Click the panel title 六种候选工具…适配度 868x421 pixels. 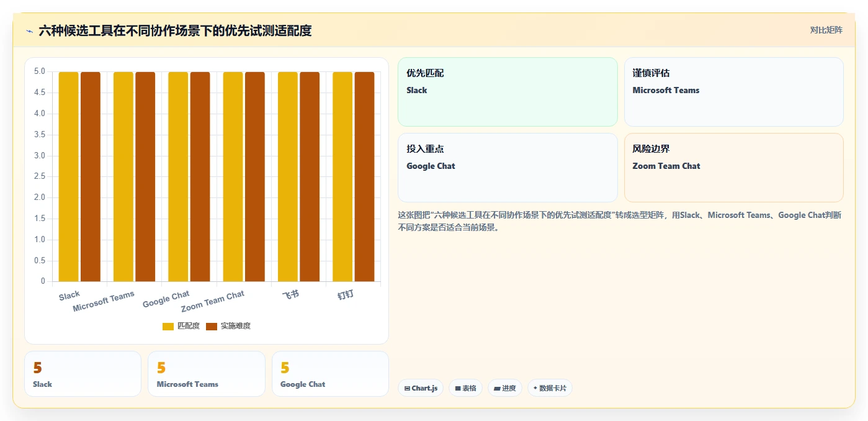pyautogui.click(x=175, y=30)
